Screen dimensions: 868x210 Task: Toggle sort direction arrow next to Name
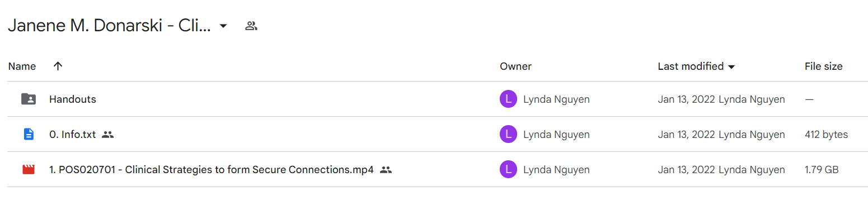(x=58, y=66)
